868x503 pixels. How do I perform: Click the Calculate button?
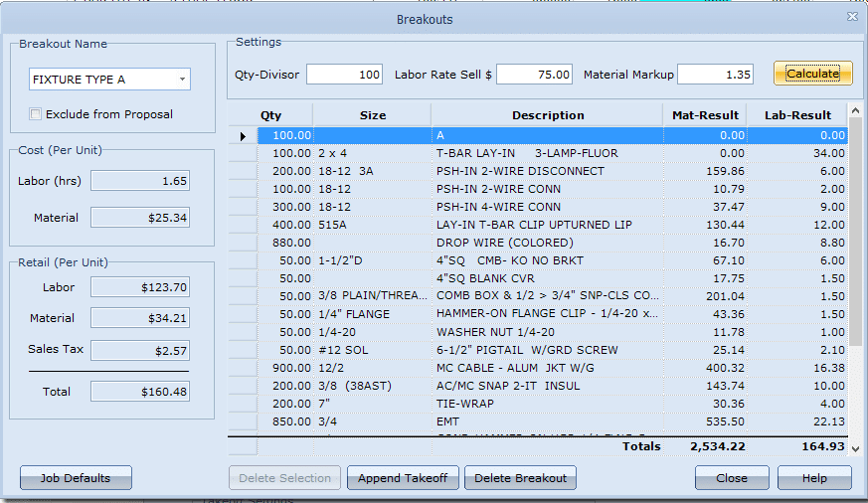click(x=812, y=74)
